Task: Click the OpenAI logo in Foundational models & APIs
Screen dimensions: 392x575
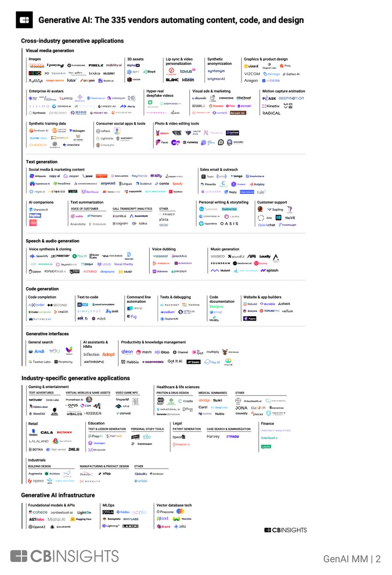Action: [37, 527]
